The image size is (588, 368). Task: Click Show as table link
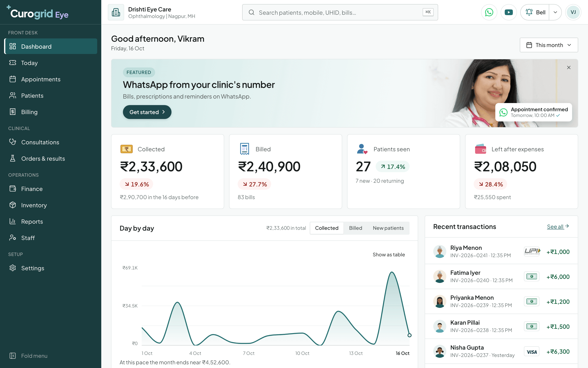[x=389, y=255]
